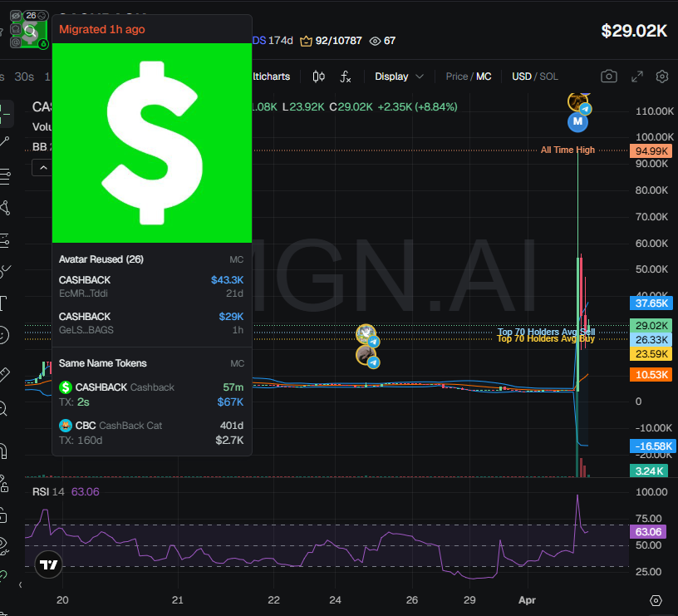Image resolution: width=678 pixels, height=616 pixels.
Task: Click the 94.99K price axis tag
Action: pyautogui.click(x=651, y=151)
